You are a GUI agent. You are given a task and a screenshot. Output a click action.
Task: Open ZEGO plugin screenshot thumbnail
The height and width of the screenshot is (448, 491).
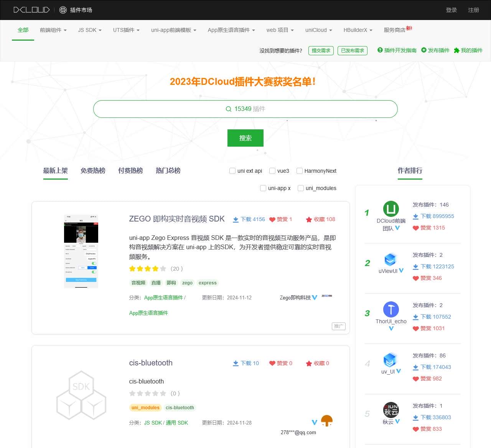pyautogui.click(x=81, y=251)
